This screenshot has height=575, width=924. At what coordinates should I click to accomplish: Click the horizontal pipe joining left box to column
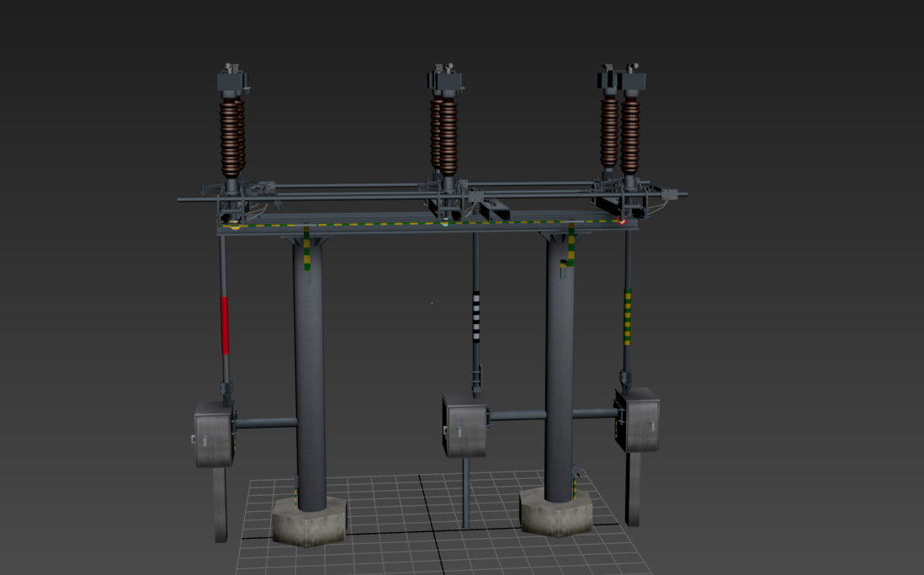pyautogui.click(x=266, y=423)
